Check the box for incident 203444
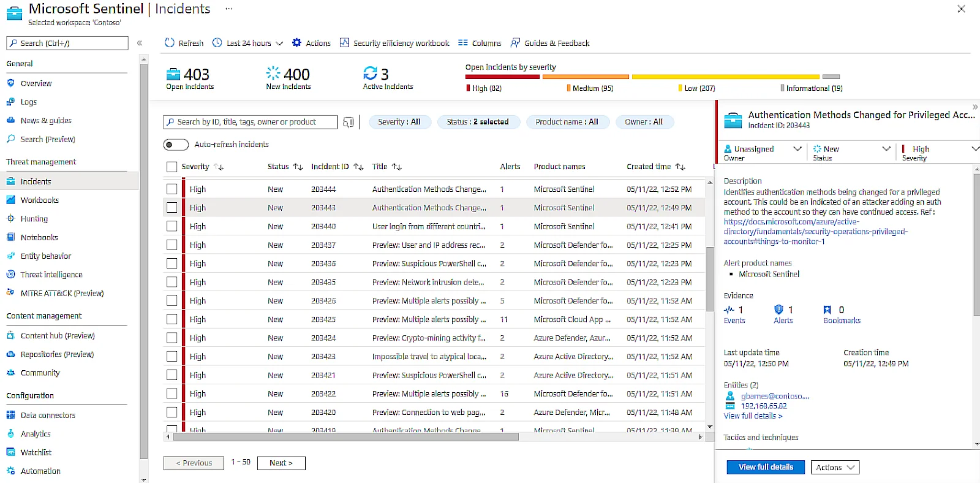Screen dimensions: 980x483 pos(171,189)
